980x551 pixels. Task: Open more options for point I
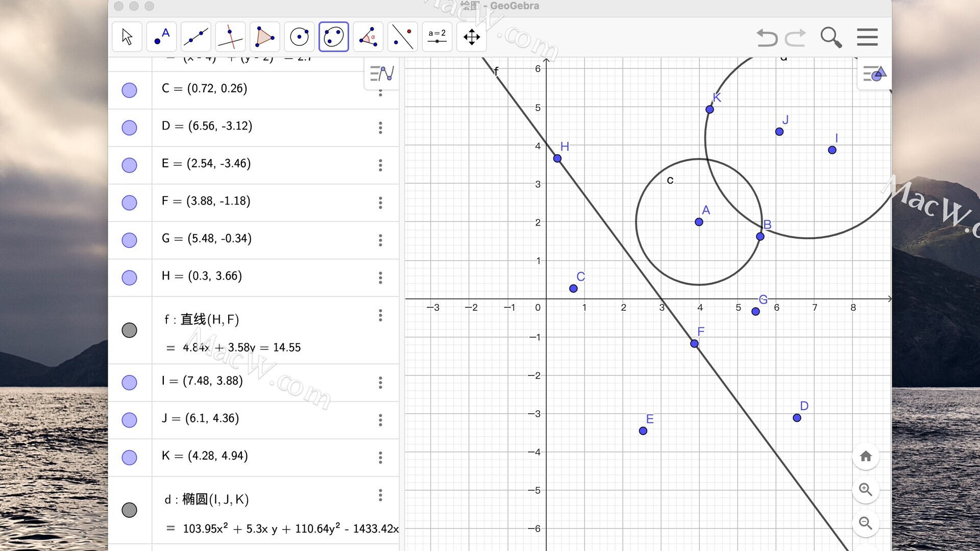(x=380, y=383)
